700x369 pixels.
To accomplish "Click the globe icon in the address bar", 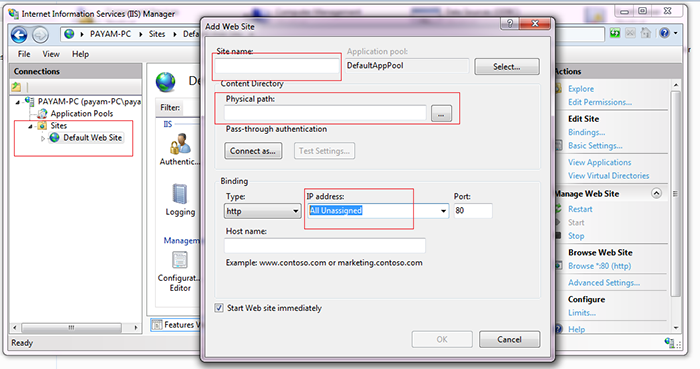I will [x=69, y=34].
